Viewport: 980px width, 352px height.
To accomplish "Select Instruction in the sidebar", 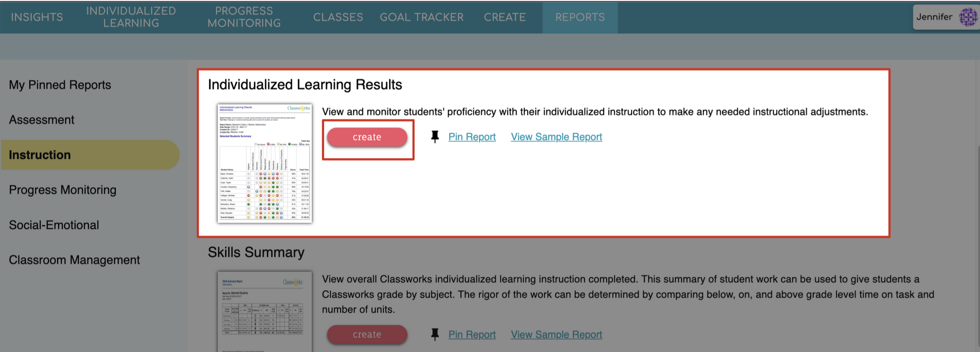I will pos(40,155).
